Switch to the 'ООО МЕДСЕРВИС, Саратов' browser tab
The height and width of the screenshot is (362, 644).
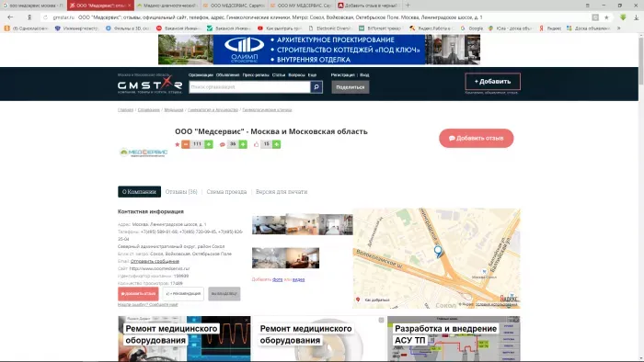[x=234, y=6]
